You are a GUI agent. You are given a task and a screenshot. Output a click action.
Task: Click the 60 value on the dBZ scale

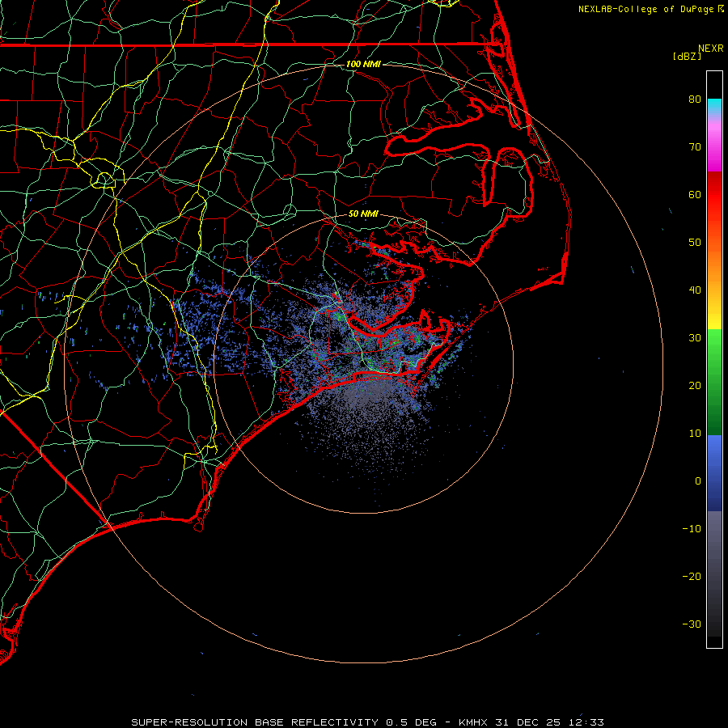pos(695,194)
